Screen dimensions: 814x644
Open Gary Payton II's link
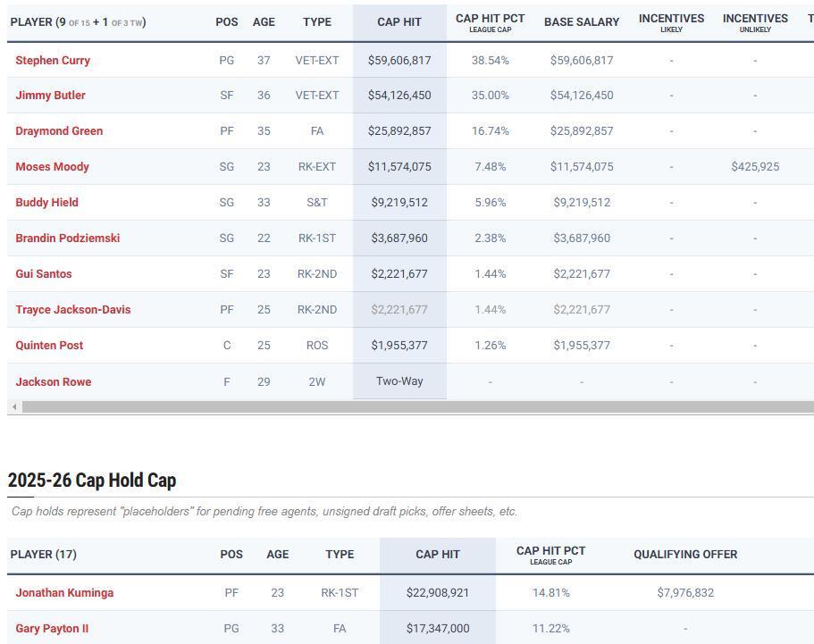tap(52, 629)
